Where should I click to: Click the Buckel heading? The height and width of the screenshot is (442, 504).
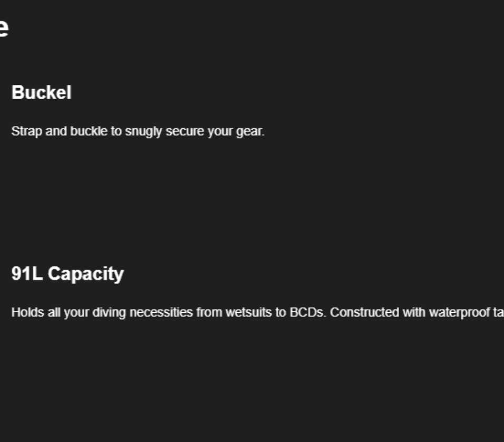(x=42, y=93)
